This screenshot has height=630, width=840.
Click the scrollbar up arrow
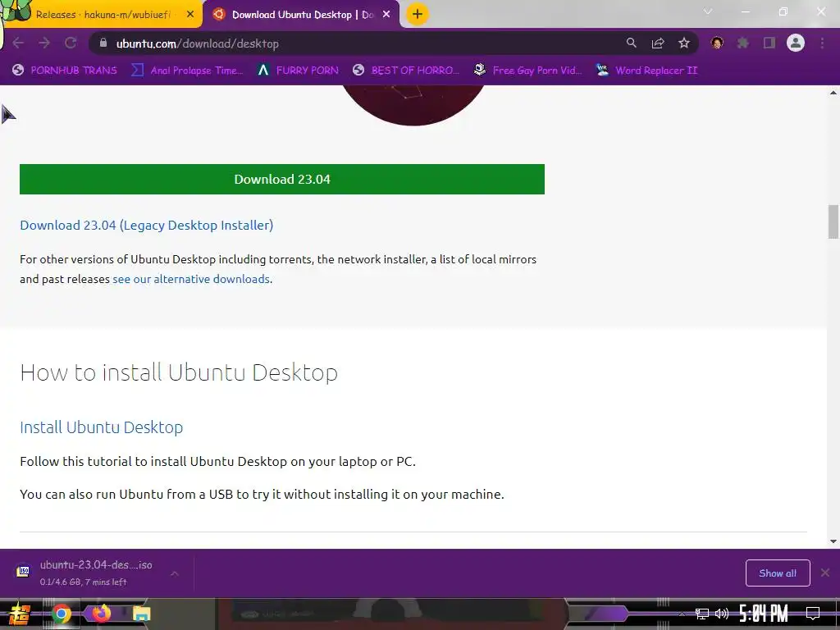[x=833, y=93]
